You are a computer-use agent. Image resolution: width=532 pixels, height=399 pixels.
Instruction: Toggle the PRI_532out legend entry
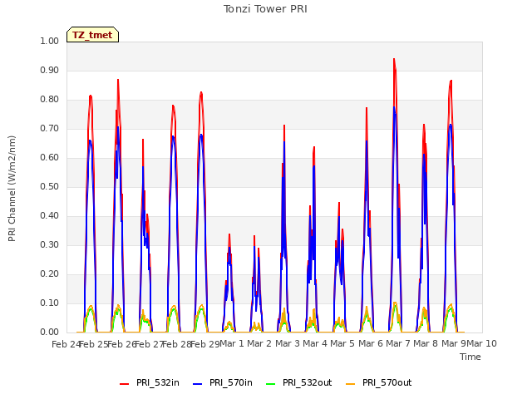299,382
